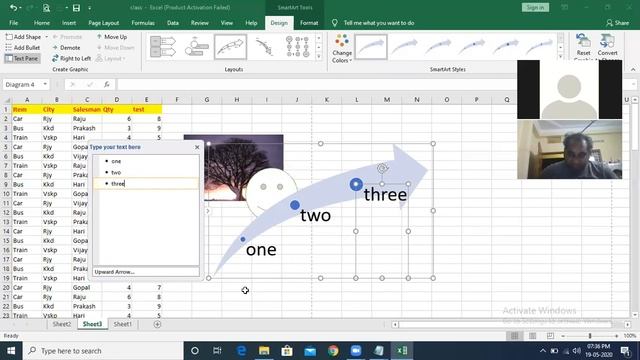The height and width of the screenshot is (360, 640).
Task: Open the File tab
Action: pyautogui.click(x=13, y=23)
